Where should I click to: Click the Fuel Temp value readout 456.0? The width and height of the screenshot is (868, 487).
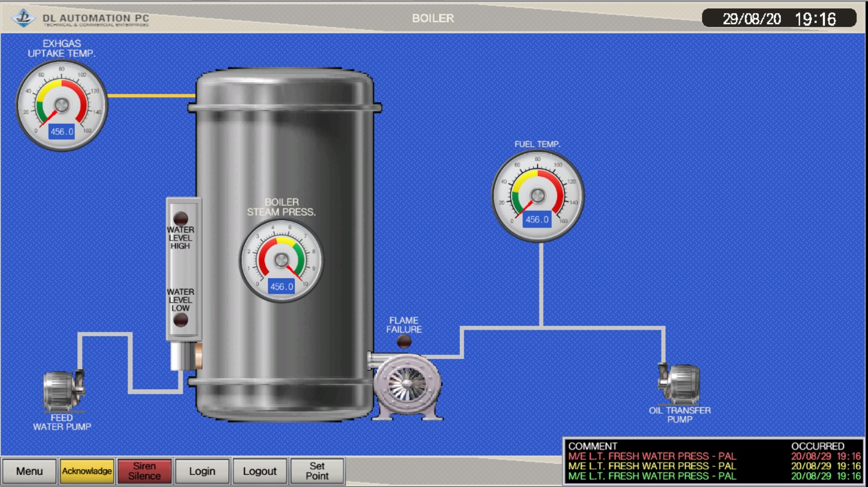coord(537,219)
